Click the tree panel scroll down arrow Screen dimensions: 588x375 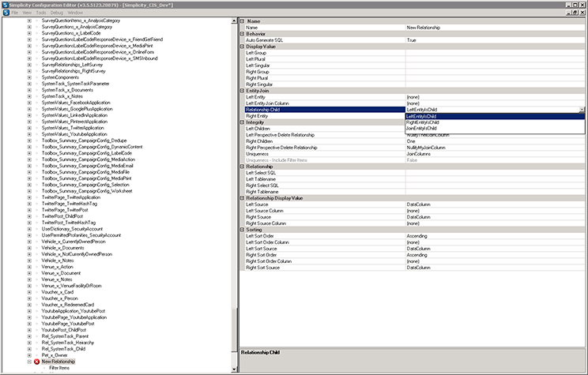tap(235, 369)
